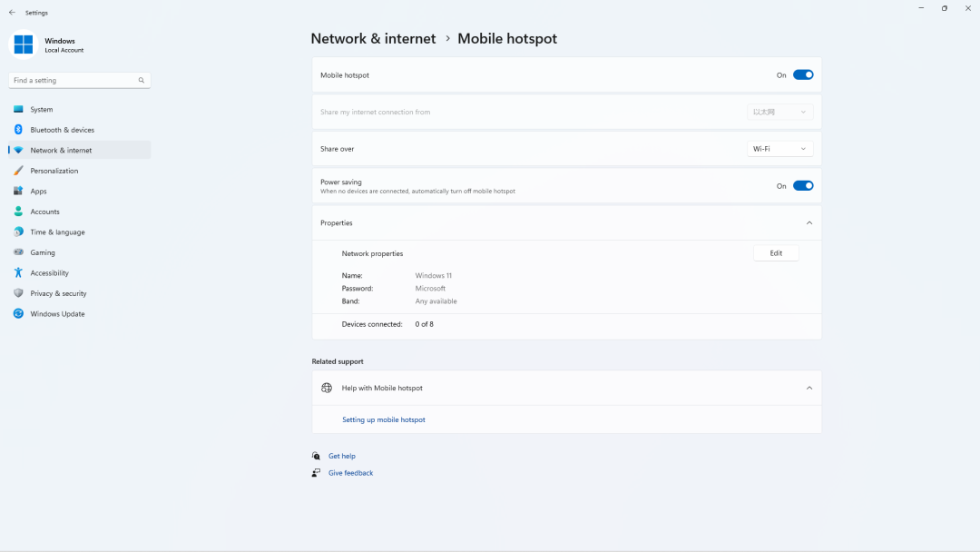Click the Gaming controller icon
This screenshot has height=552, width=980.
coord(18,252)
